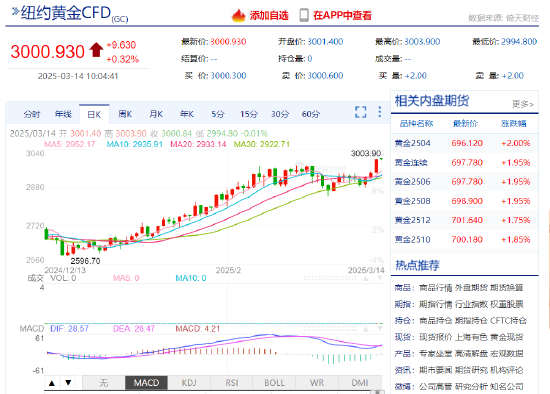Click the 权重股票 link
The width and height of the screenshot is (550, 394).
(x=507, y=304)
